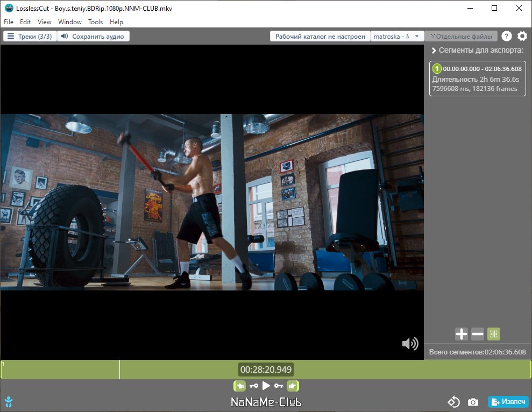Open the View menu
The height and width of the screenshot is (412, 532).
click(45, 22)
